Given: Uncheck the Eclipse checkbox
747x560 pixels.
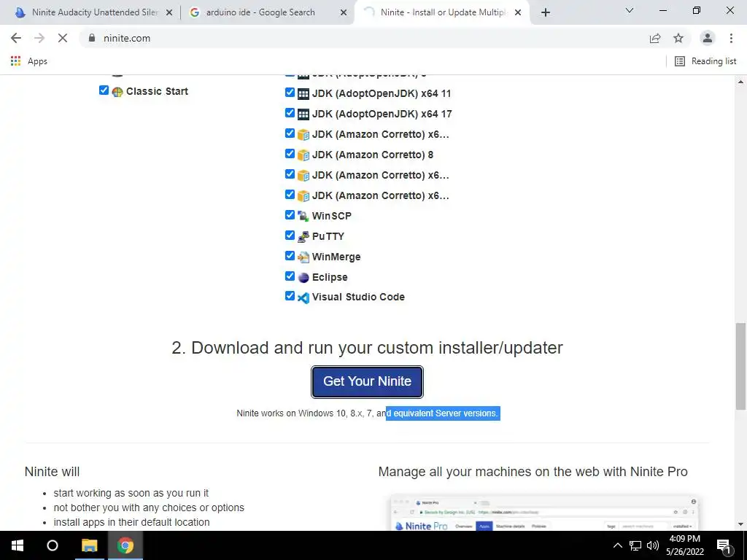Looking at the screenshot, I should pos(290,276).
